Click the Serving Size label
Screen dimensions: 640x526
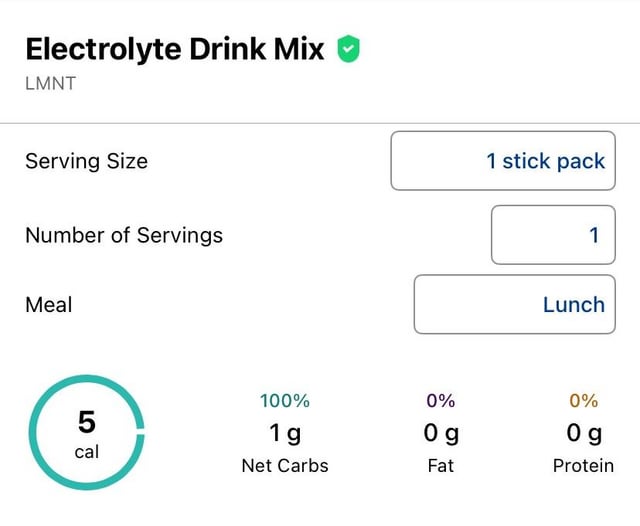point(86,160)
